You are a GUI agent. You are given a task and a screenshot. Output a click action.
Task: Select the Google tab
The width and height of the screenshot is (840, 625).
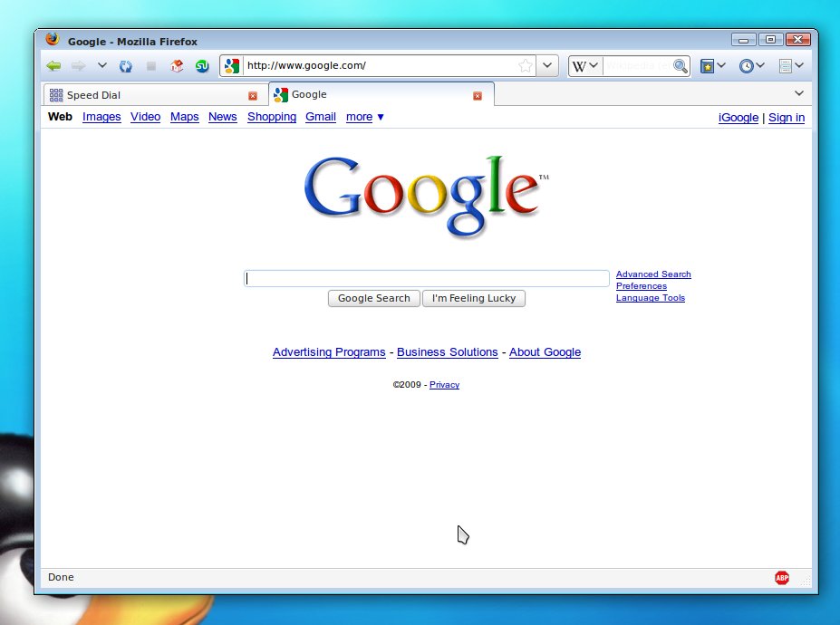tap(381, 94)
